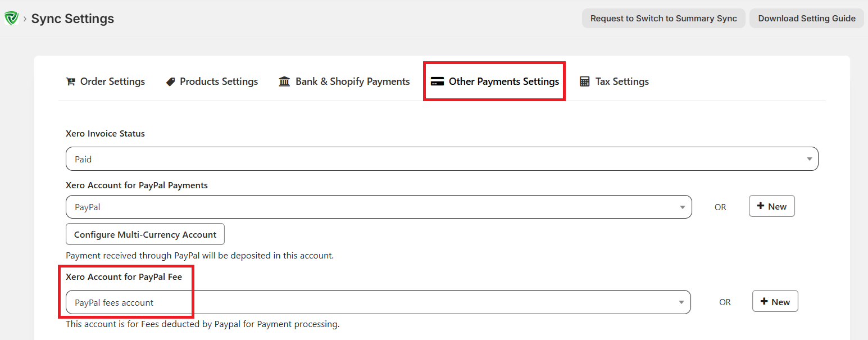868x340 pixels.
Task: Select the Tax Settings tab
Action: click(x=622, y=81)
